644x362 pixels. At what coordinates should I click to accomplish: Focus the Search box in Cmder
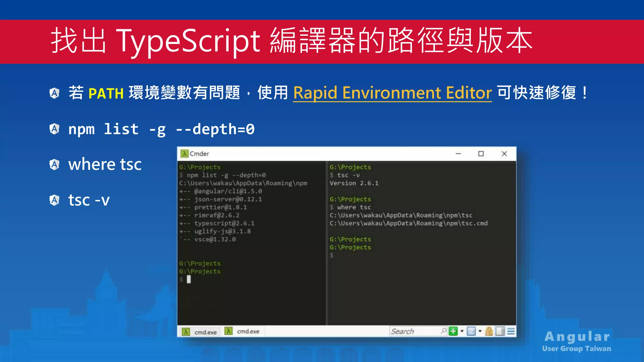[x=418, y=332]
